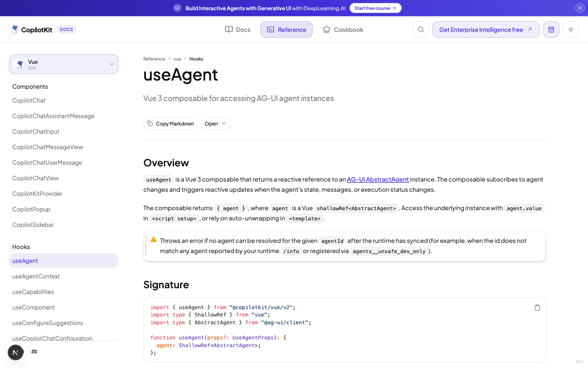This screenshot has width=588, height=368.
Task: Click the DOCS badge next to CopilotKit
Action: [67, 29]
